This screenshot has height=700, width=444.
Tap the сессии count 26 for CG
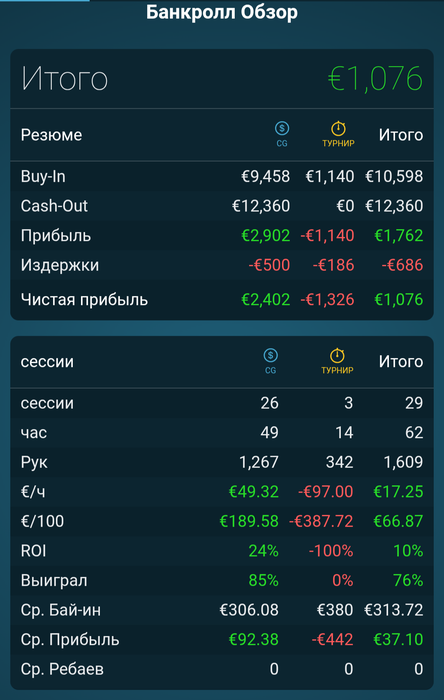[270, 403]
